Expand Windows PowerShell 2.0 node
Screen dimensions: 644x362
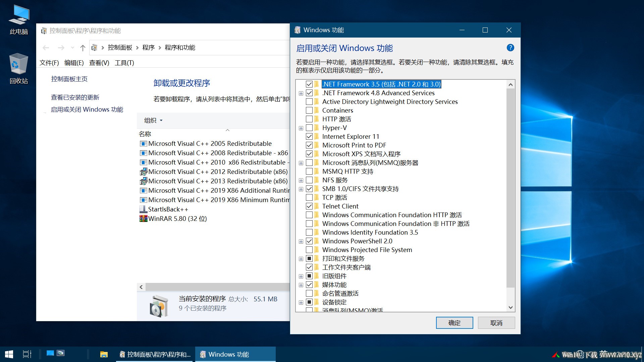click(x=301, y=241)
